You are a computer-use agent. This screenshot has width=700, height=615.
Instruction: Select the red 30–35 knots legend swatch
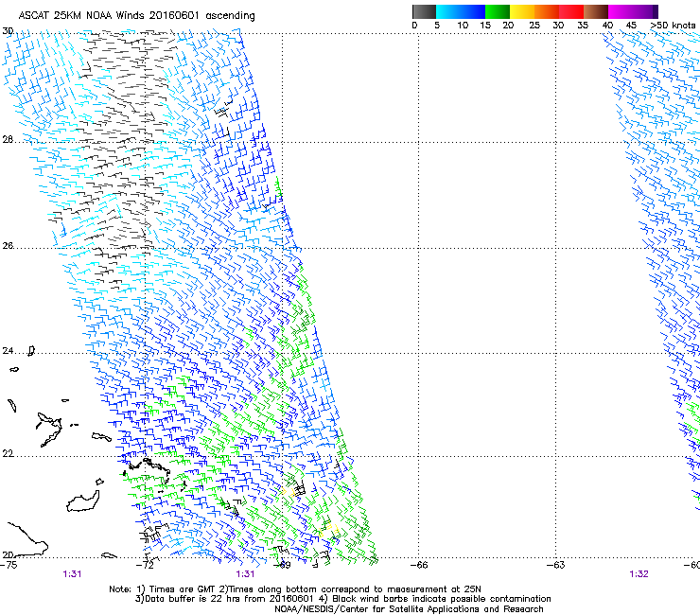(x=571, y=11)
